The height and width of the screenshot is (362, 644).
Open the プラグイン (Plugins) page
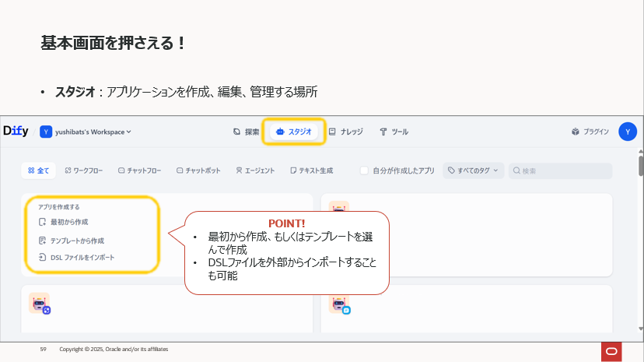coord(590,132)
